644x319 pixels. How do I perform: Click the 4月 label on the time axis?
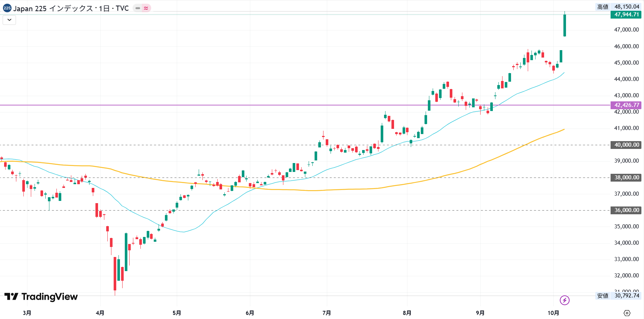coord(100,313)
